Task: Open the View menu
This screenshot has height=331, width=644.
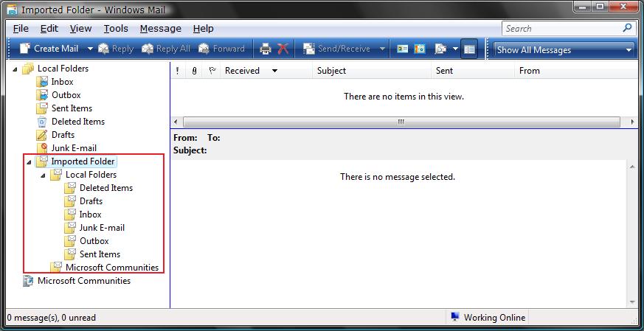Action: pyautogui.click(x=80, y=28)
